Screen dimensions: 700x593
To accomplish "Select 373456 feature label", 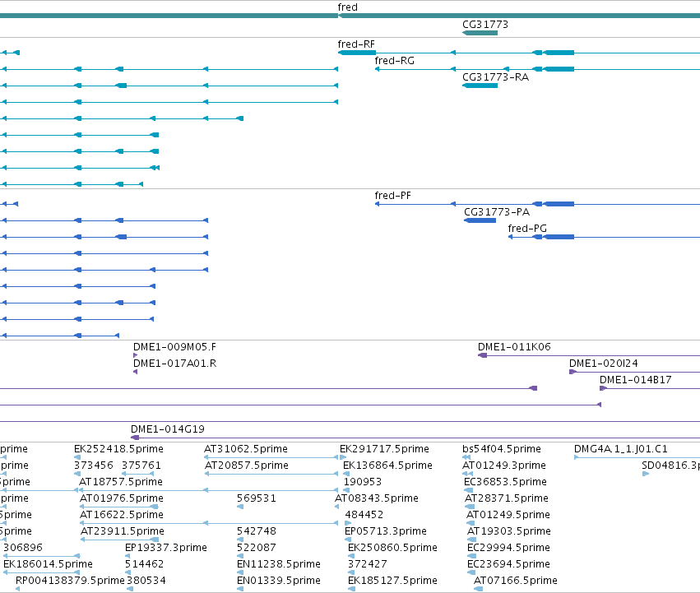I will pos(94,466).
